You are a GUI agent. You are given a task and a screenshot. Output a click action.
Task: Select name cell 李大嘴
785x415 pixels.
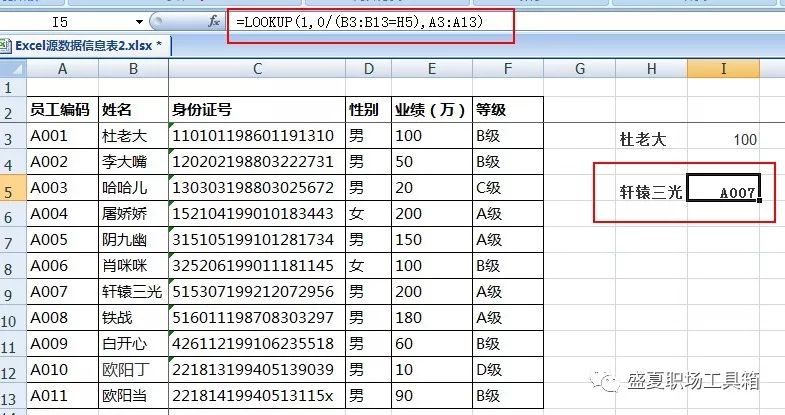click(x=134, y=162)
